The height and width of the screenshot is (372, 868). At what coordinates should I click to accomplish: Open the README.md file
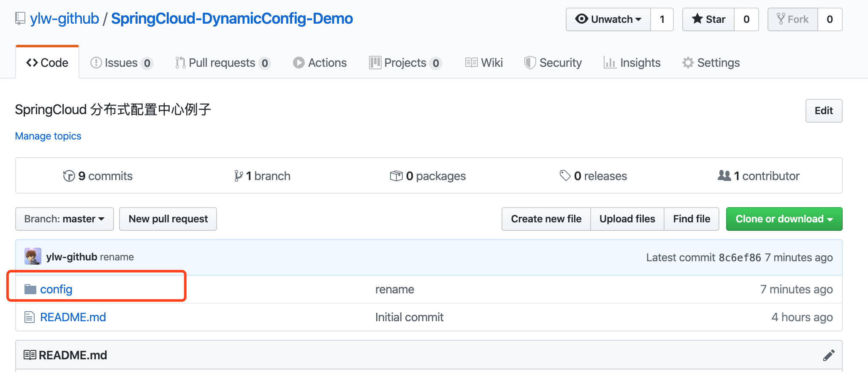pyautogui.click(x=73, y=317)
